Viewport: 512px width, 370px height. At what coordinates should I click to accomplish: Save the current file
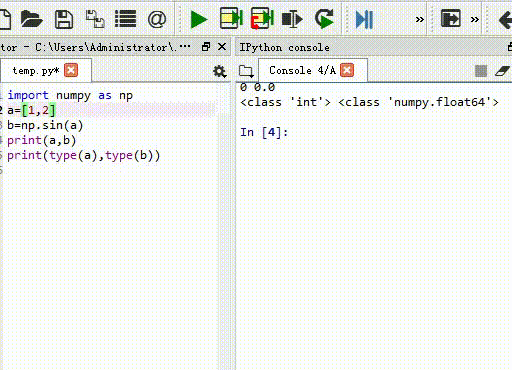coord(64,19)
